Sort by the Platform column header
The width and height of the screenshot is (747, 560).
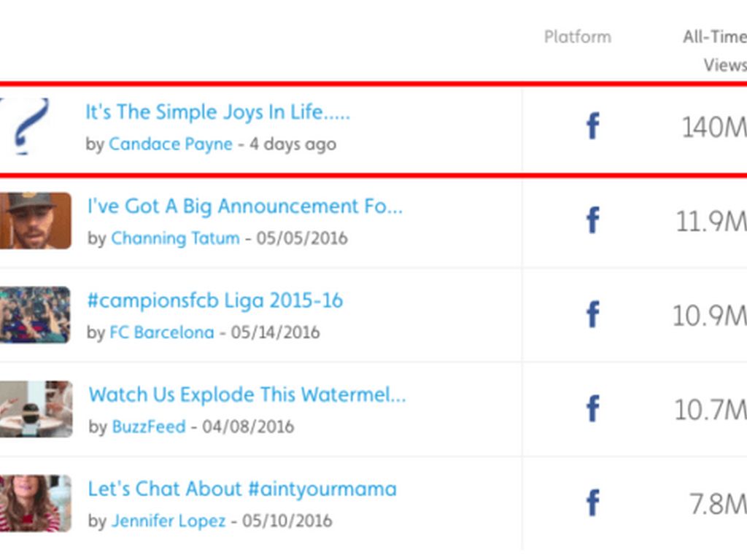tap(577, 37)
